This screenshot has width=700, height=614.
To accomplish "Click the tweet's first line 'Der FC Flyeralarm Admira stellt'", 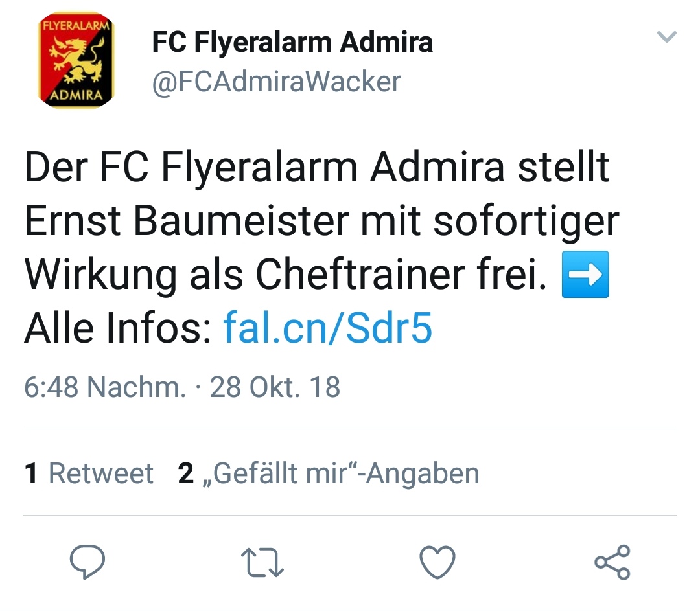I will [x=317, y=168].
